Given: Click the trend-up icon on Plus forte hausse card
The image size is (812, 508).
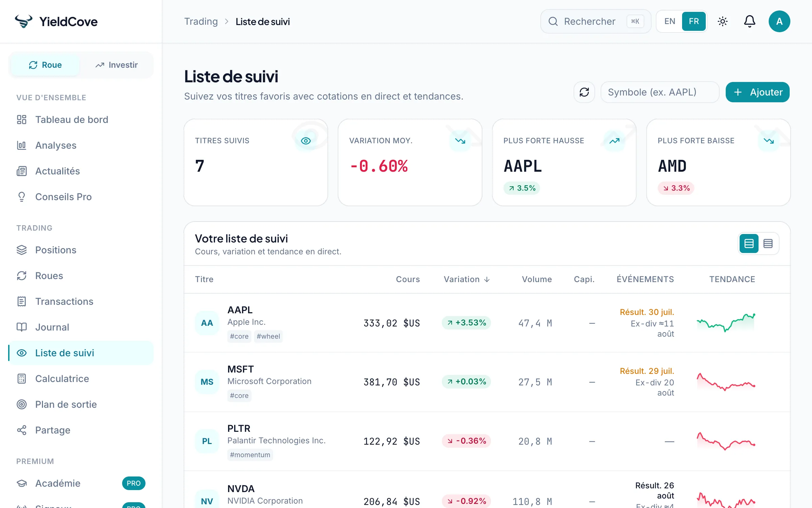Looking at the screenshot, I should [x=614, y=141].
